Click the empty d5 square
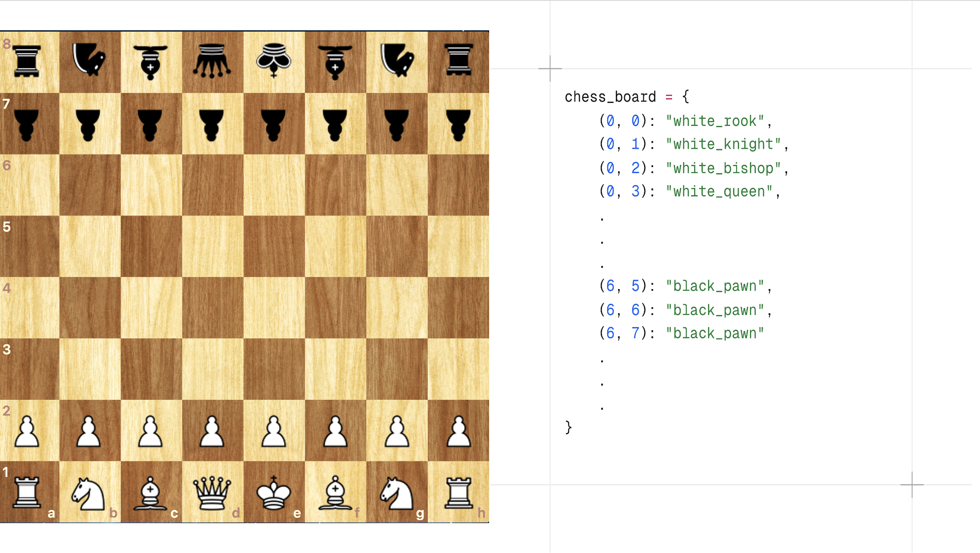This screenshot has width=980, height=553. pos(212,246)
